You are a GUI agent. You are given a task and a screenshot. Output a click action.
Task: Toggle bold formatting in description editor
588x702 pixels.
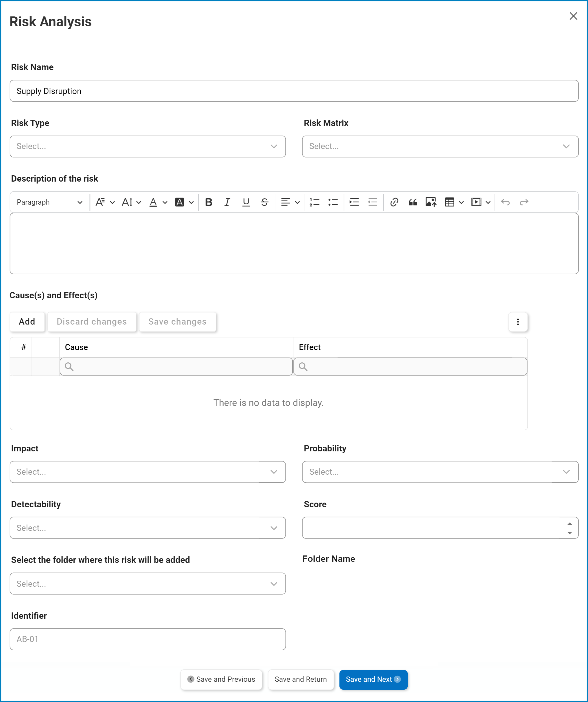[209, 202]
